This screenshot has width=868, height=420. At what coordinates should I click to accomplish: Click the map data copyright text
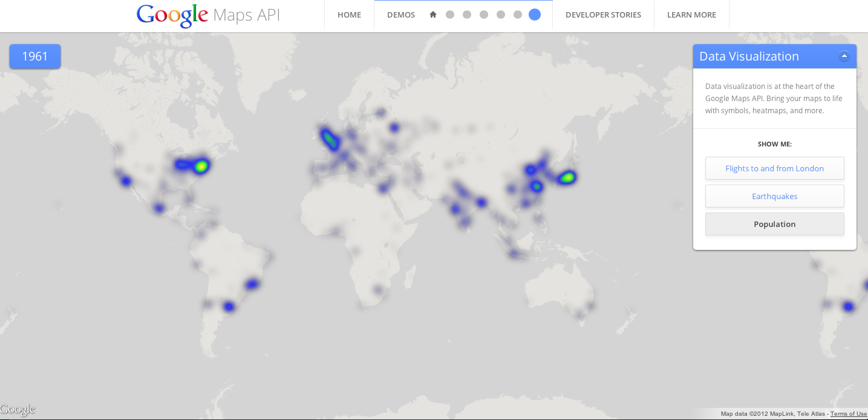coord(774,414)
